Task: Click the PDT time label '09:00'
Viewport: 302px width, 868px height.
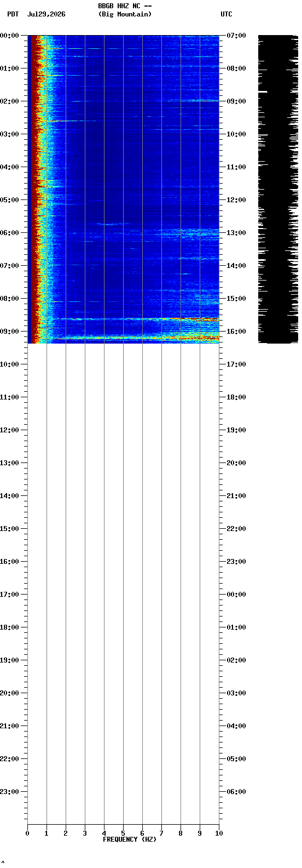Action: pos(9,332)
